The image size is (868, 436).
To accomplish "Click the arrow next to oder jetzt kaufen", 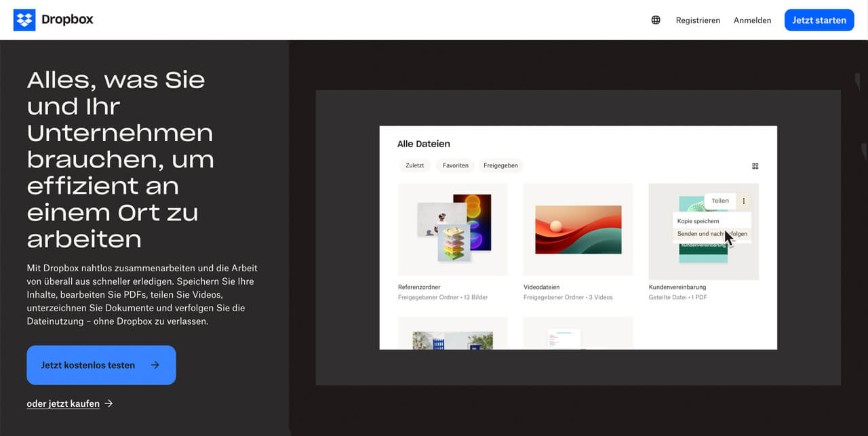I will coord(108,404).
